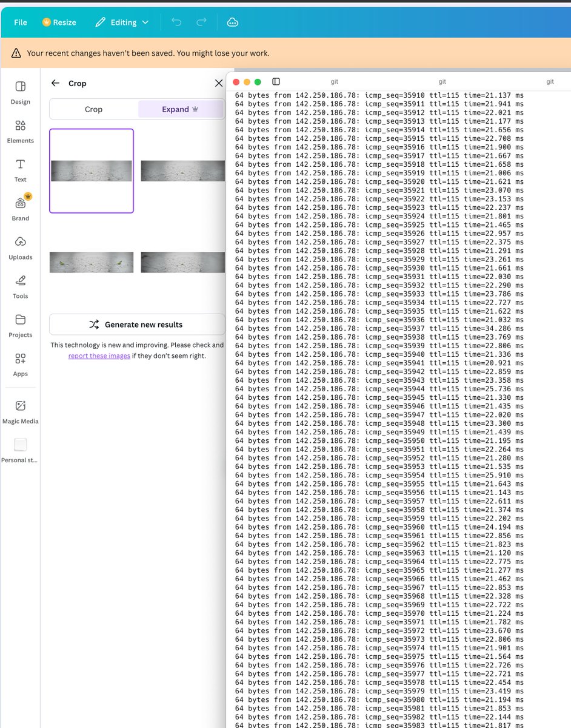This screenshot has width=571, height=728.
Task: Open the Projects sidebar panel
Action: tap(20, 326)
